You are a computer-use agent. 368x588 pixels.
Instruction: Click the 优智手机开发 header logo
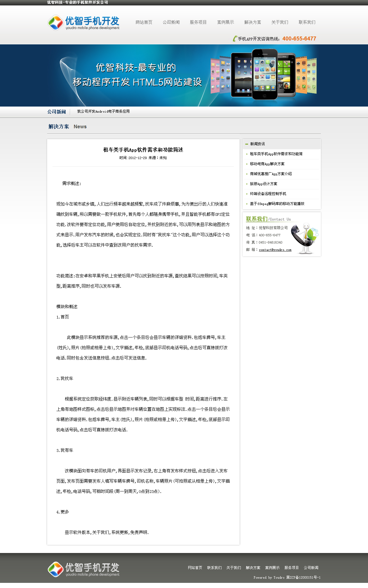tap(84, 23)
